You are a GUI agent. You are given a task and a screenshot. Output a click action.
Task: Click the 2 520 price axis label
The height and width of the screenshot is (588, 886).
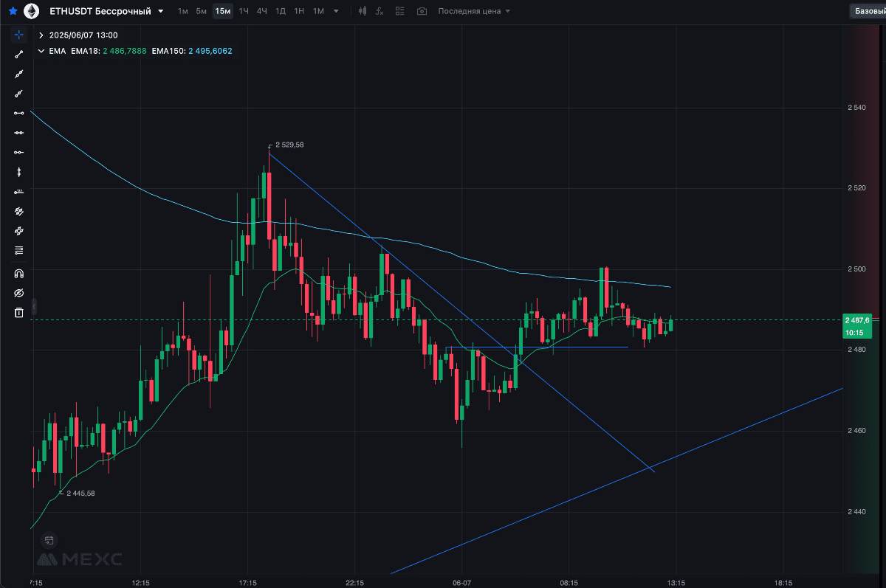coord(856,188)
